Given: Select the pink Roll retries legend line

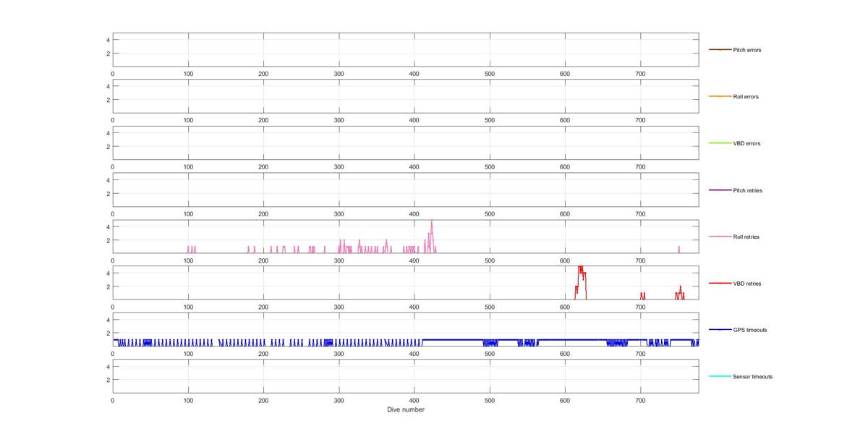Looking at the screenshot, I should (x=720, y=237).
